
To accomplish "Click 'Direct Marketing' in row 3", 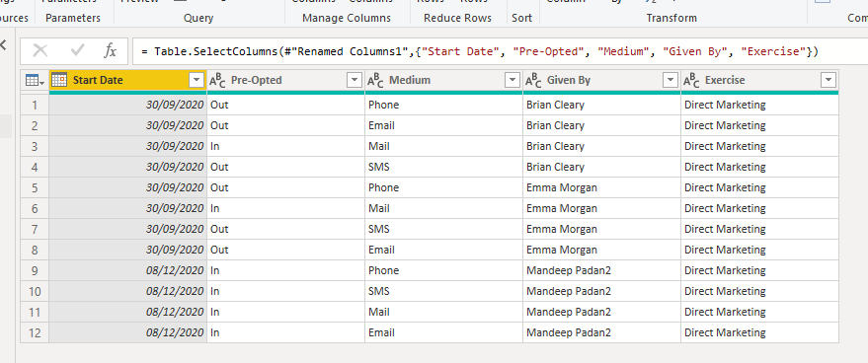I will pos(725,146).
